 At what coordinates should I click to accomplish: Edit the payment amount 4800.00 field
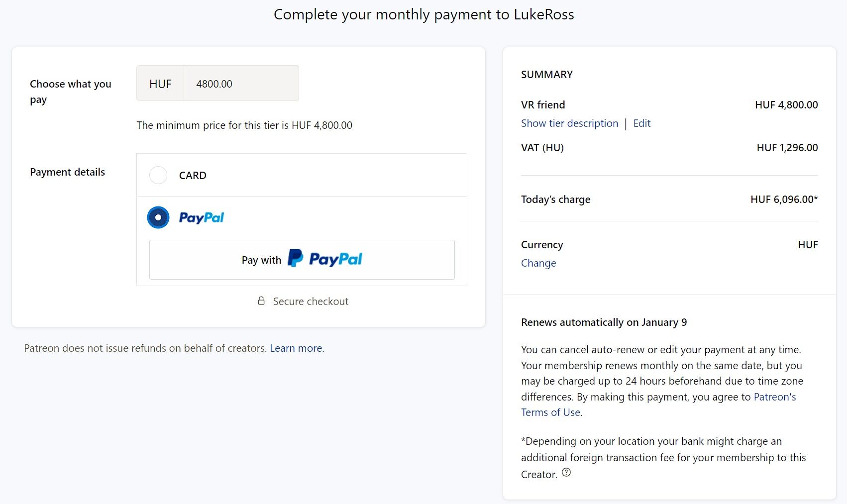(241, 84)
